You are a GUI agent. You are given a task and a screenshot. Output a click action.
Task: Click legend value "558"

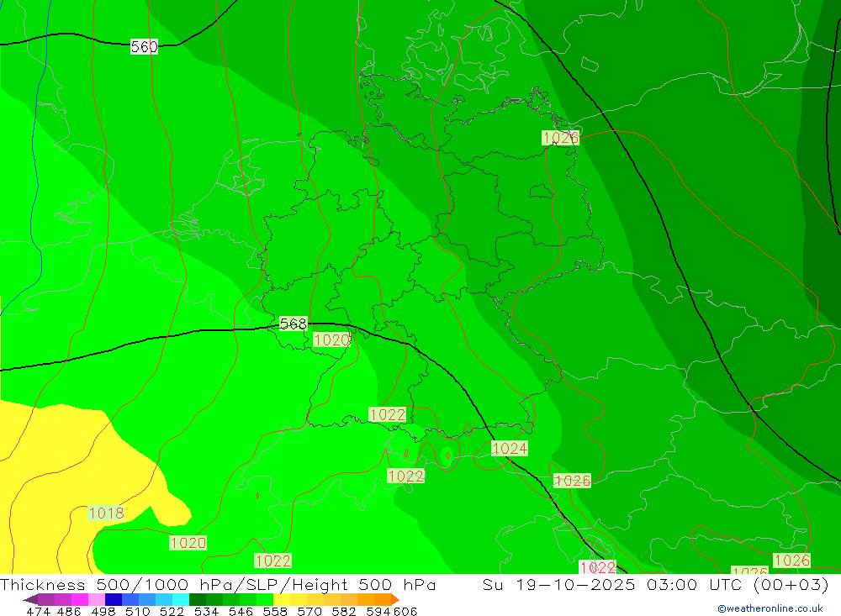275,611
